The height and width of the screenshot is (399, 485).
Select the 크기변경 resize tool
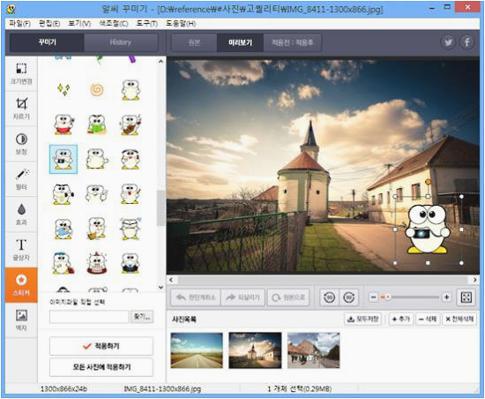pos(21,74)
